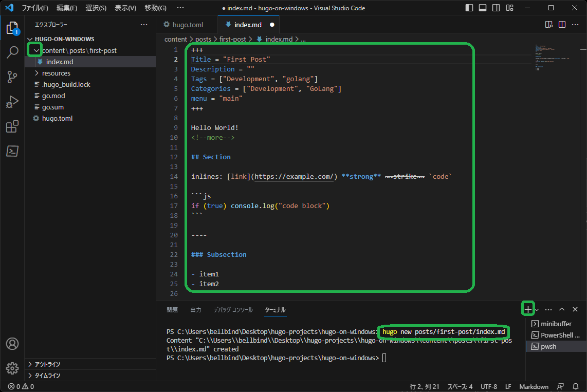Image resolution: width=587 pixels, height=392 pixels.
Task: Close the terminal panel
Action: tap(575, 309)
